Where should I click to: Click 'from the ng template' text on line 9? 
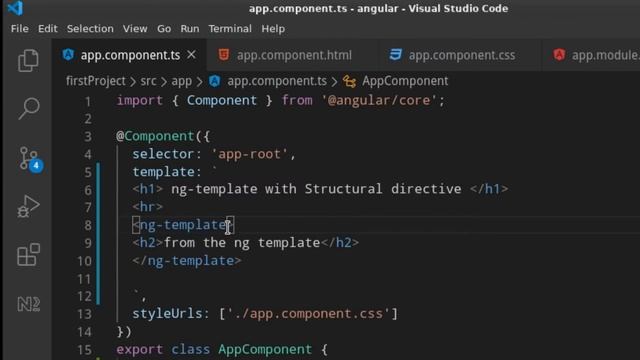pos(242,243)
